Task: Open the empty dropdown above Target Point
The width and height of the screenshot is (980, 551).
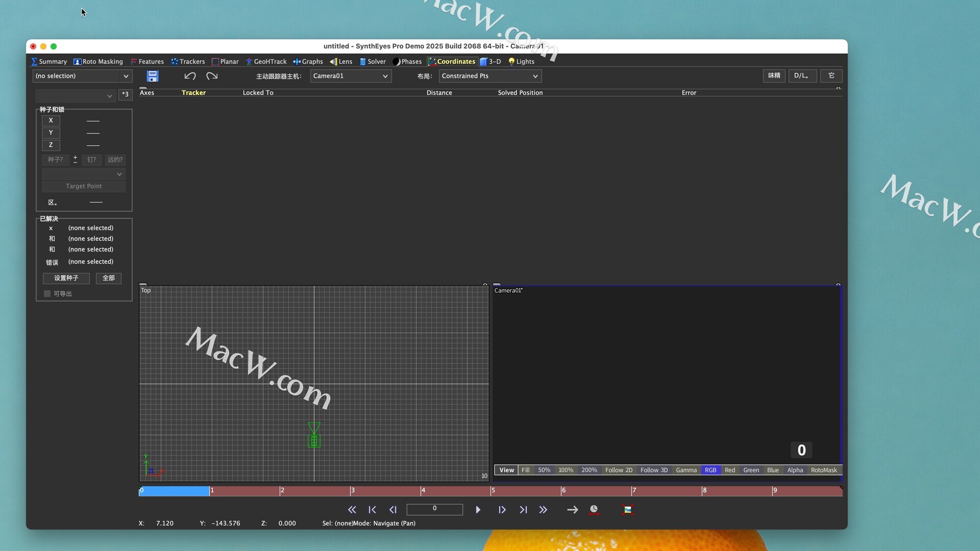Action: [84, 174]
